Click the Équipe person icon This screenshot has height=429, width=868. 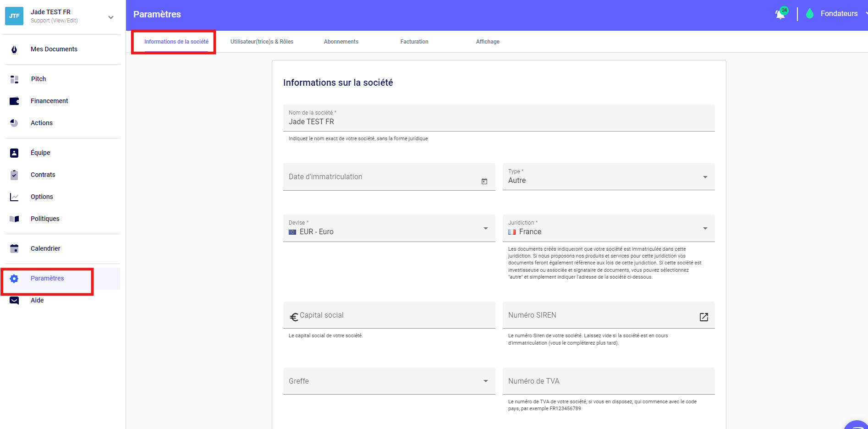[x=14, y=153]
